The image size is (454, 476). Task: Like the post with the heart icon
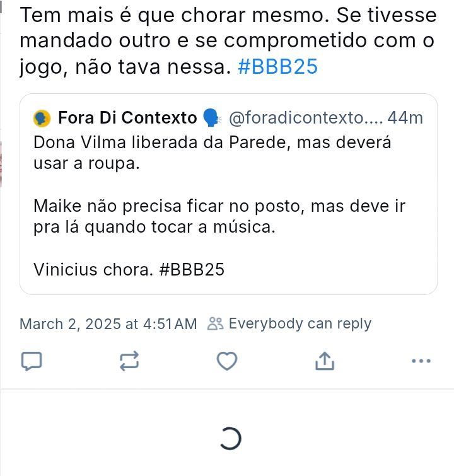click(227, 361)
